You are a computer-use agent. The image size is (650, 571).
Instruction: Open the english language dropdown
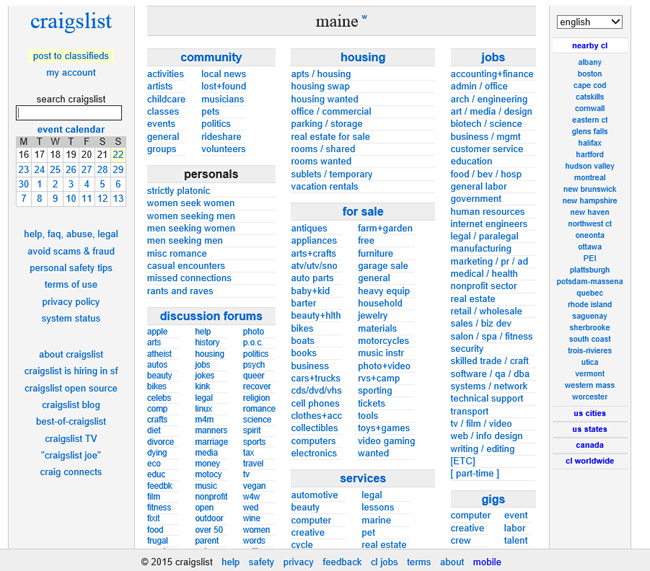[589, 22]
